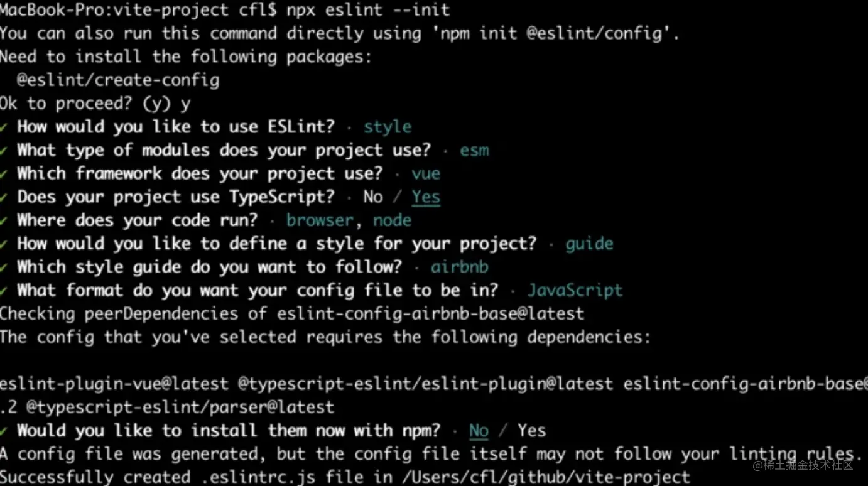Select Yes for the TypeScript prompt
Image resolution: width=868 pixels, height=486 pixels.
point(426,197)
